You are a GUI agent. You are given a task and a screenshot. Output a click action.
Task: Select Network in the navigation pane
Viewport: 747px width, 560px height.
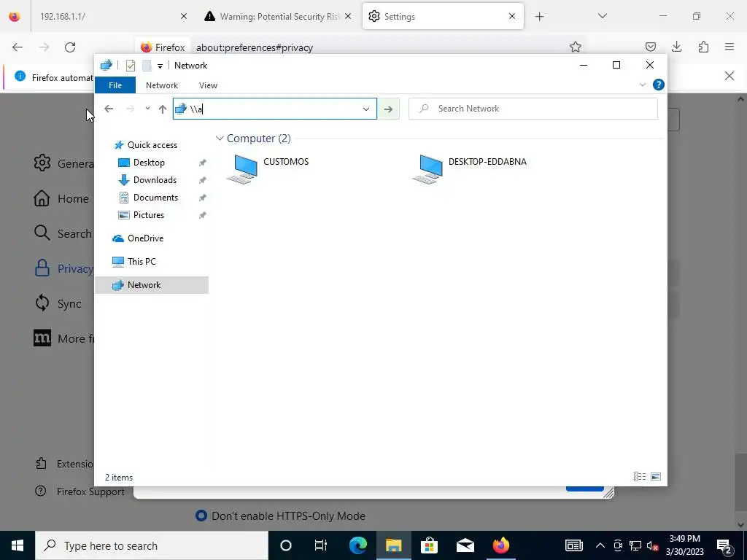click(152, 285)
